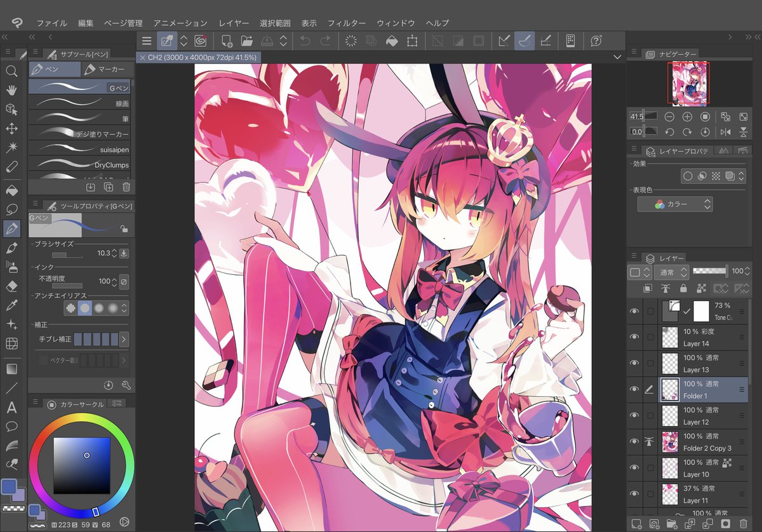This screenshot has width=762, height=532.
Task: Hide Layer 14 with eye icon
Action: tap(634, 337)
